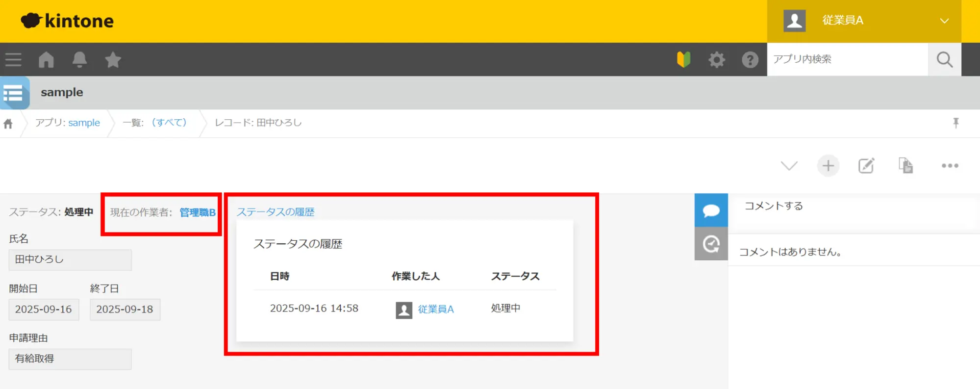Open the hamburger navigation menu
Viewport: 980px width, 389px height.
(x=13, y=60)
